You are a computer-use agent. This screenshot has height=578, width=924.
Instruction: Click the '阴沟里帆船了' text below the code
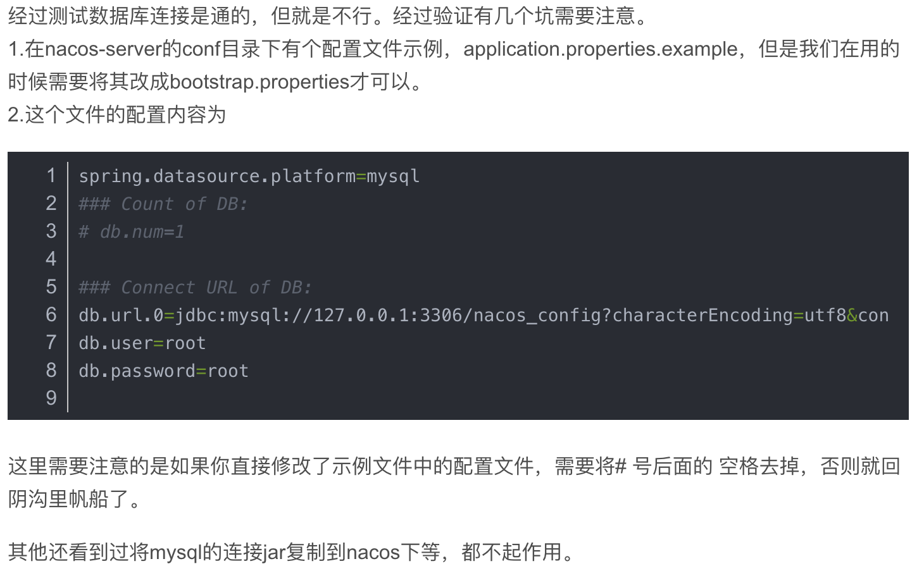point(68,500)
